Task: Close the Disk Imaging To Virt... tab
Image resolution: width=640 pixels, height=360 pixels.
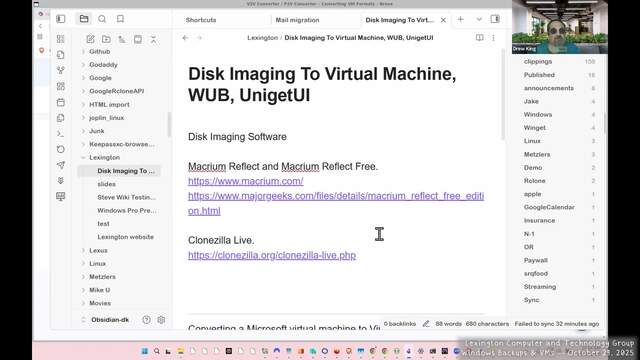Action: pos(443,20)
